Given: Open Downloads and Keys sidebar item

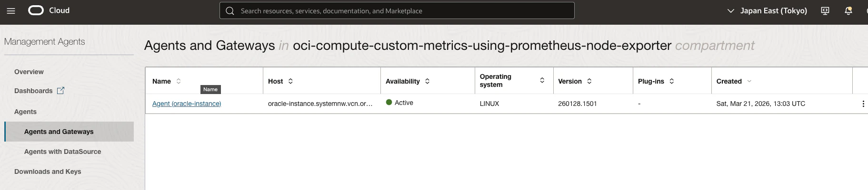Looking at the screenshot, I should [x=48, y=171].
